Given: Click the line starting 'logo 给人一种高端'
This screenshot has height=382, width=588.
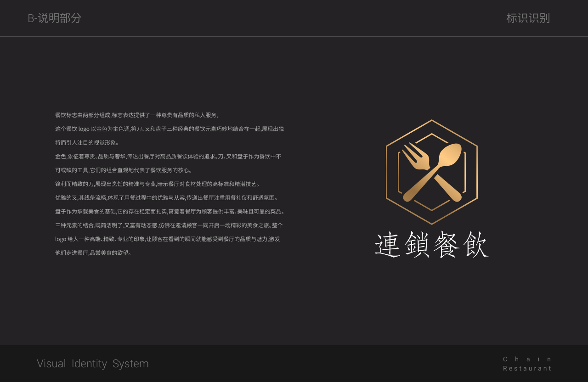Looking at the screenshot, I should (x=168, y=239).
